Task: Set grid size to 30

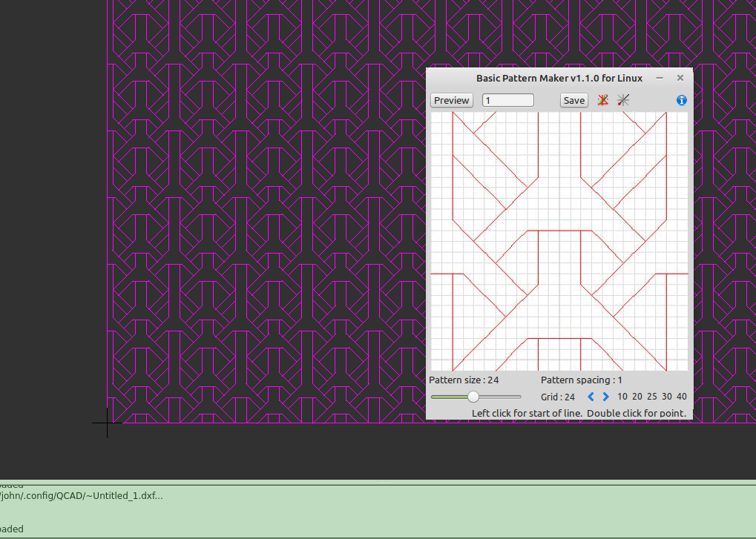Action: 666,397
